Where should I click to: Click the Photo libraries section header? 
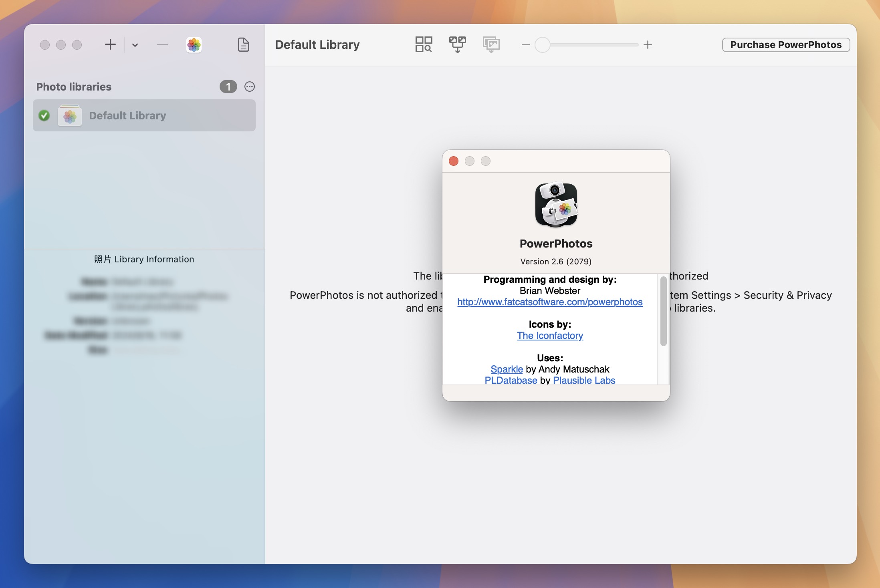(74, 87)
